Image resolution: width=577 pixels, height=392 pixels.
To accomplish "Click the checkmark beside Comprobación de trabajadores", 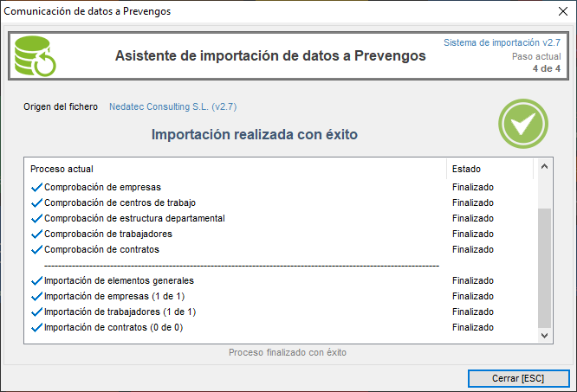I will point(36,234).
